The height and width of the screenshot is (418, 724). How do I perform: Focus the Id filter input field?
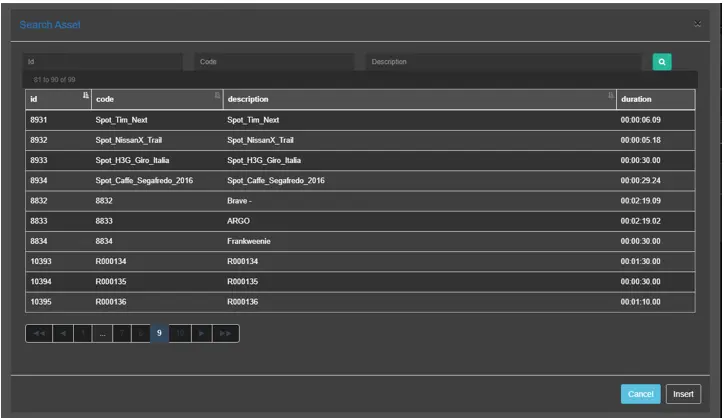(x=103, y=62)
